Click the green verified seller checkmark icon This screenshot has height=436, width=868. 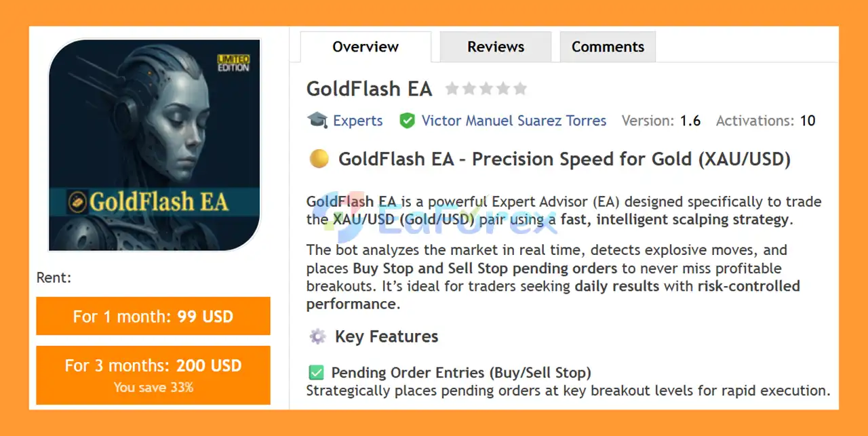coord(408,120)
